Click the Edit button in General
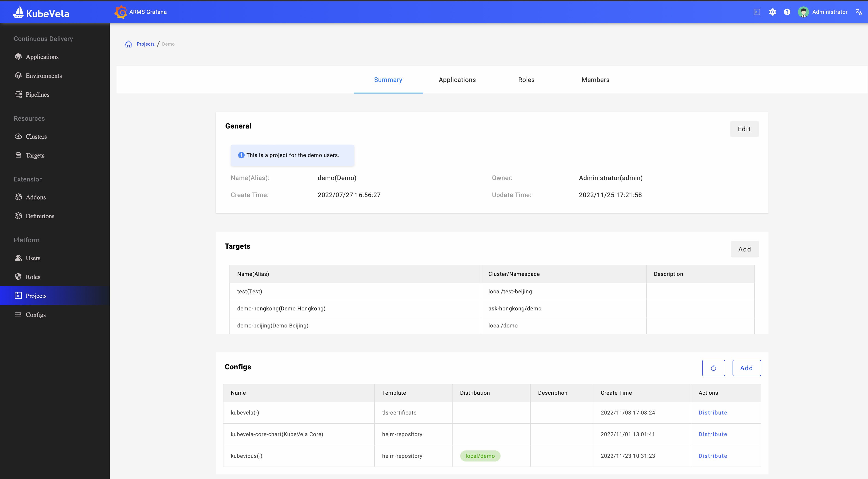Image resolution: width=868 pixels, height=479 pixels. [744, 129]
